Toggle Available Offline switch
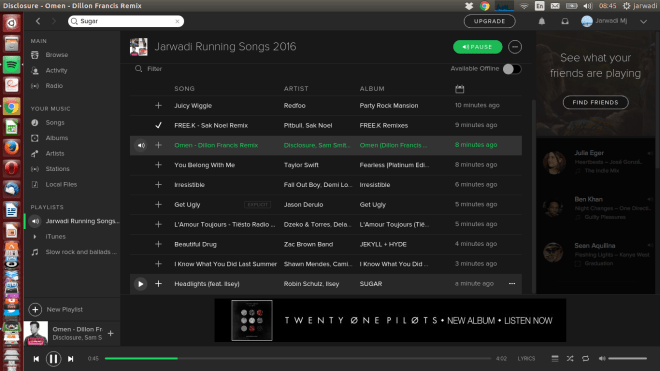 point(512,69)
